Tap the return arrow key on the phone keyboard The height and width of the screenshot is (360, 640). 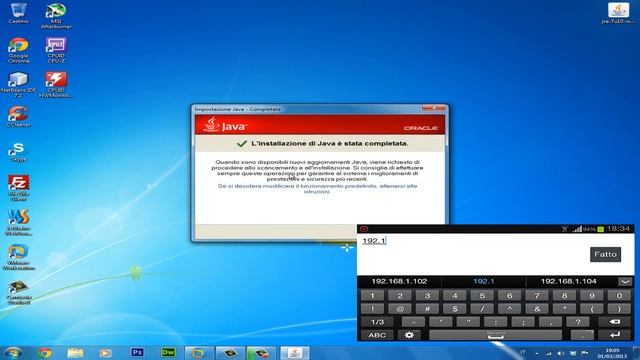[615, 335]
